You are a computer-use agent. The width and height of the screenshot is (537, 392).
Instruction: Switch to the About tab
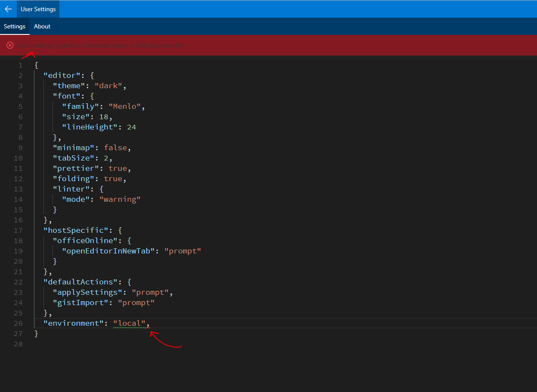click(42, 26)
